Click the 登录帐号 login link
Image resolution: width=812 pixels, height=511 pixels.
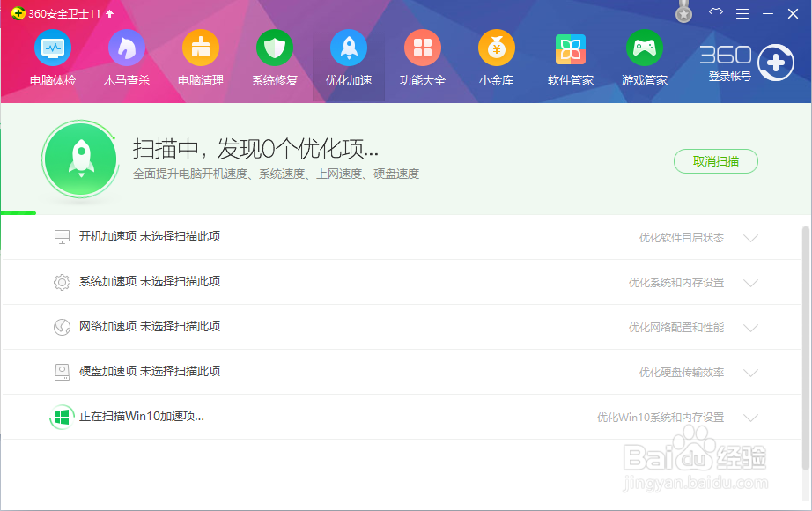[x=730, y=76]
